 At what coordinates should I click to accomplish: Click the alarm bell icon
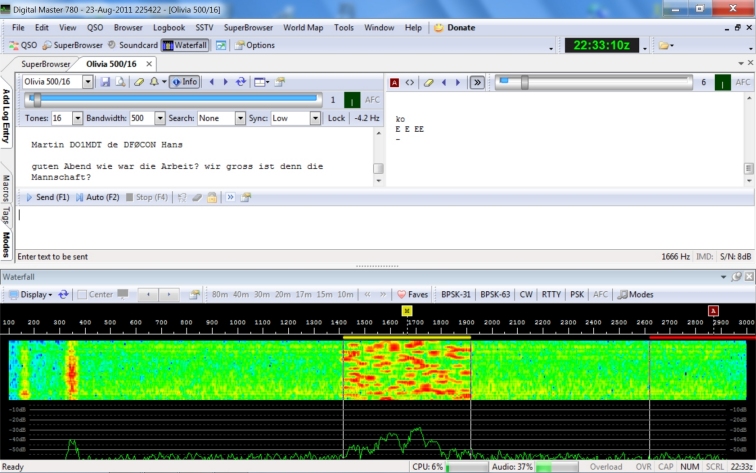pyautogui.click(x=155, y=82)
